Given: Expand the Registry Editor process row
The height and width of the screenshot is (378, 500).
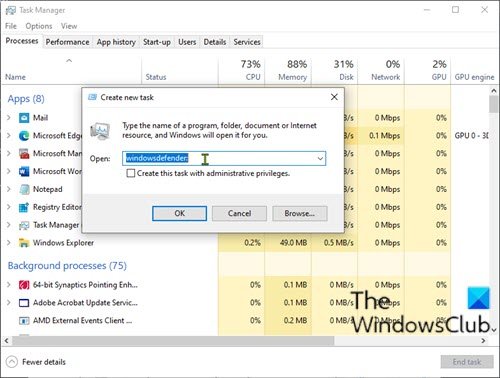Looking at the screenshot, I should (x=9, y=207).
